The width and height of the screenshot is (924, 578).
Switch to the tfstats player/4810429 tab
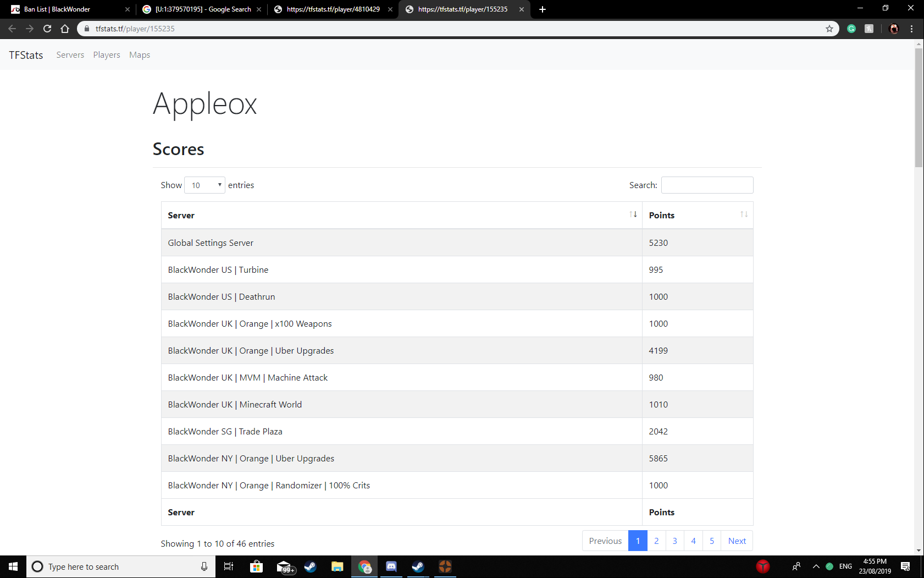333,9
